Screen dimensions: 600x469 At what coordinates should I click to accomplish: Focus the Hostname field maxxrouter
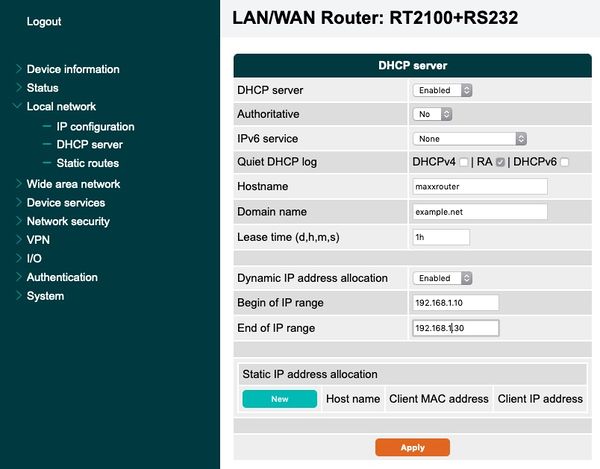[480, 187]
